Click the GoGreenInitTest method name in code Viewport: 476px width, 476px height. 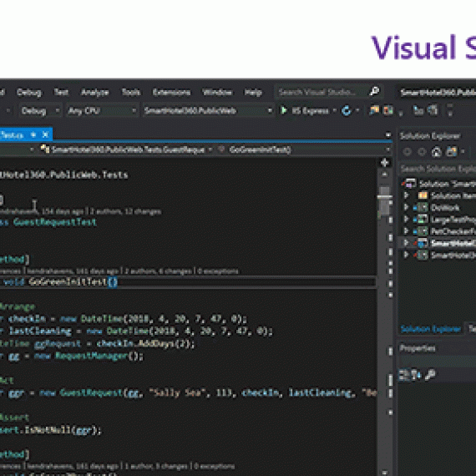tap(68, 282)
